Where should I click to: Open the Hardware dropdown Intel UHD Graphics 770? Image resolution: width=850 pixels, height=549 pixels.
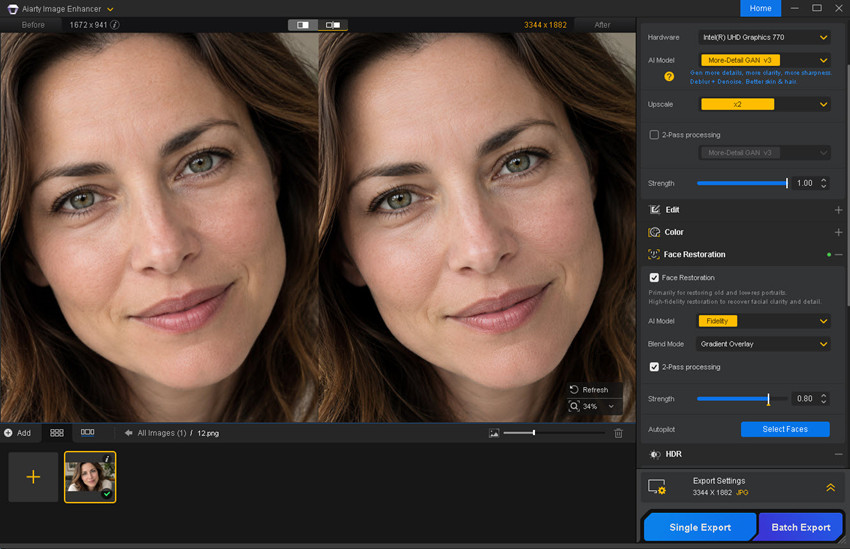764,37
